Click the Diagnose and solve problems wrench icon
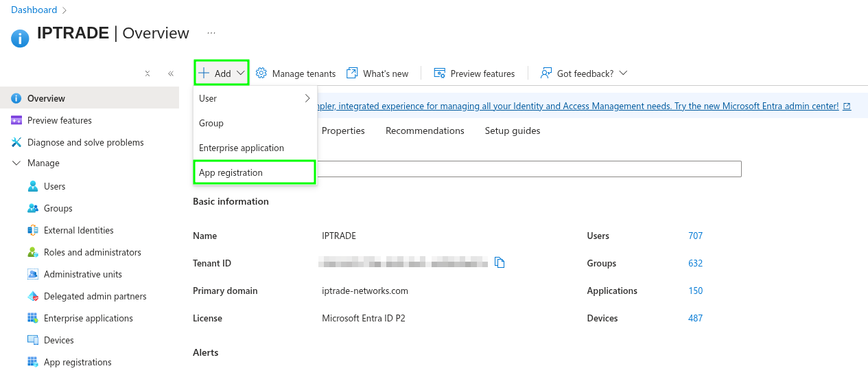Image resolution: width=868 pixels, height=375 pixels. [x=16, y=142]
